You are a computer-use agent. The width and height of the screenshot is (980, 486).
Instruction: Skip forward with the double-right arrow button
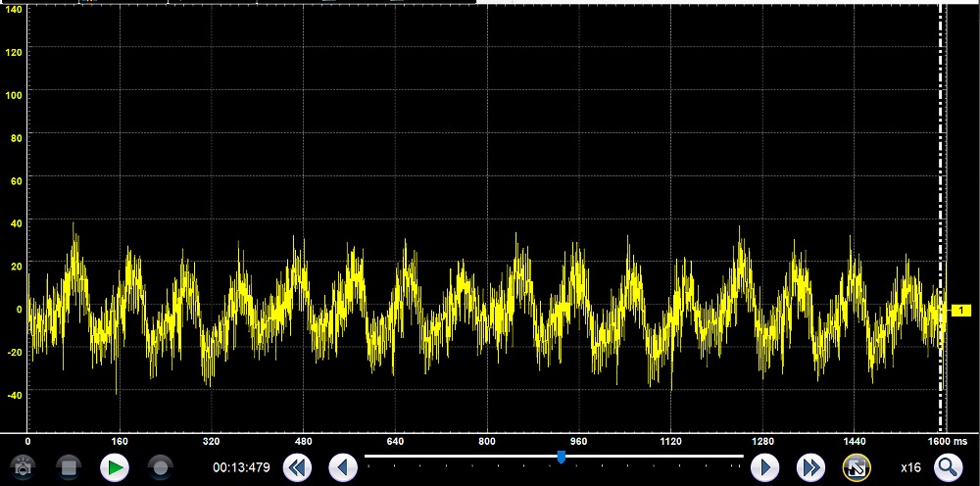coord(809,467)
